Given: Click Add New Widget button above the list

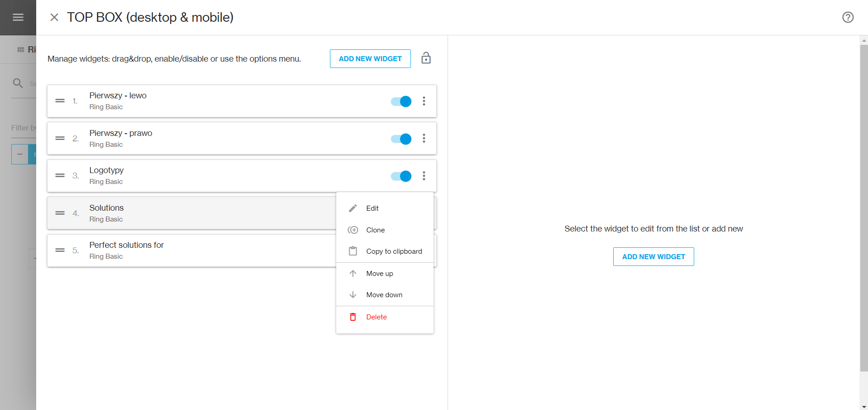Looking at the screenshot, I should click(x=370, y=59).
